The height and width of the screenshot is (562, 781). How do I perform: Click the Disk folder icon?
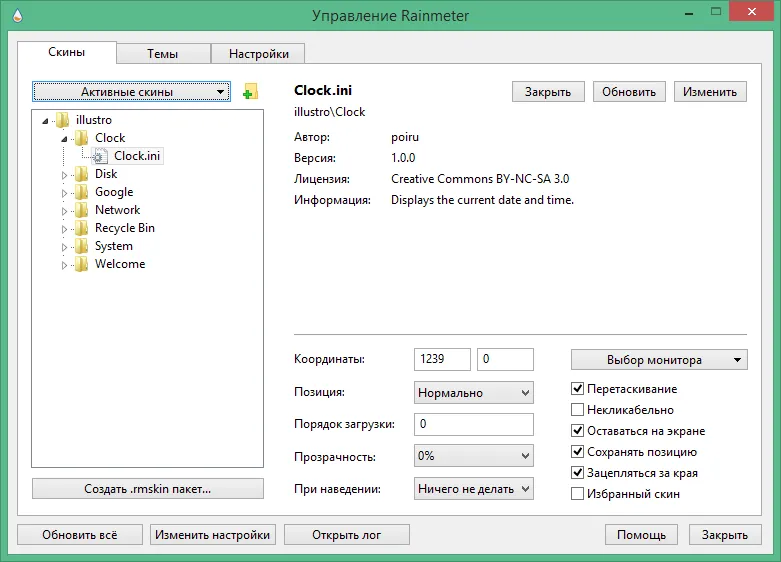click(x=82, y=174)
